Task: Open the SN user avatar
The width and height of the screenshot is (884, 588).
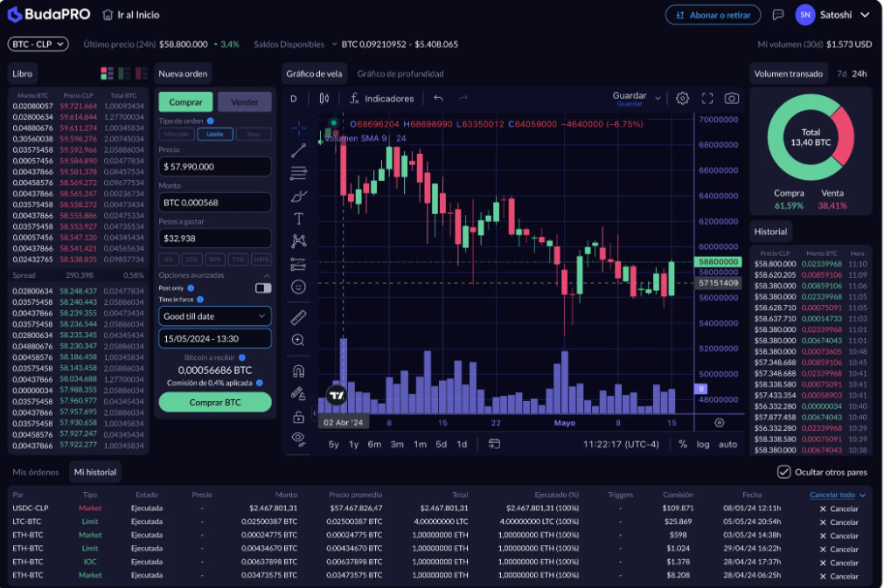Action: point(805,15)
